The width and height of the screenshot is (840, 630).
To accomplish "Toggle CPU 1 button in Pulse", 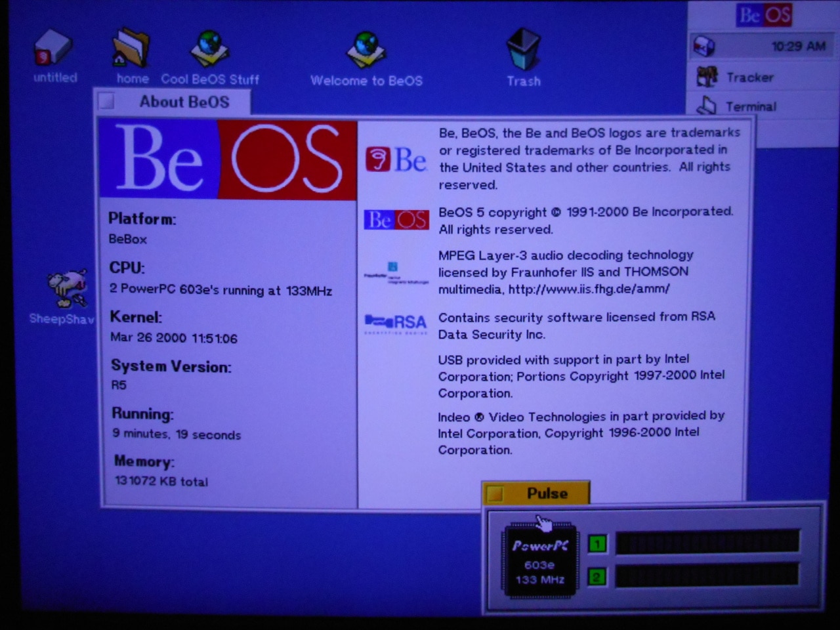I will click(597, 543).
